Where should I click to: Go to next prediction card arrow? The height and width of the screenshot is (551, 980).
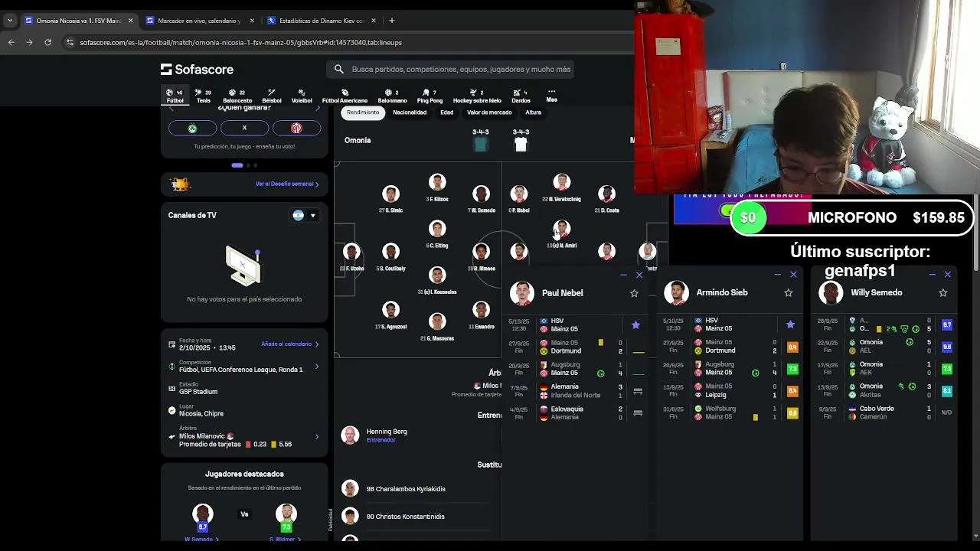point(317,108)
